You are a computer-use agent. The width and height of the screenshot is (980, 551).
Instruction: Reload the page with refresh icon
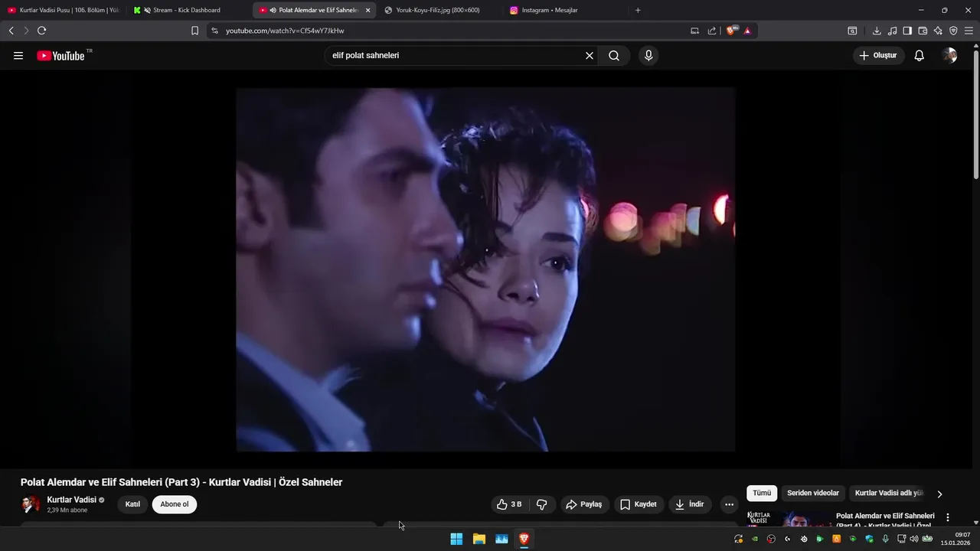(x=41, y=31)
